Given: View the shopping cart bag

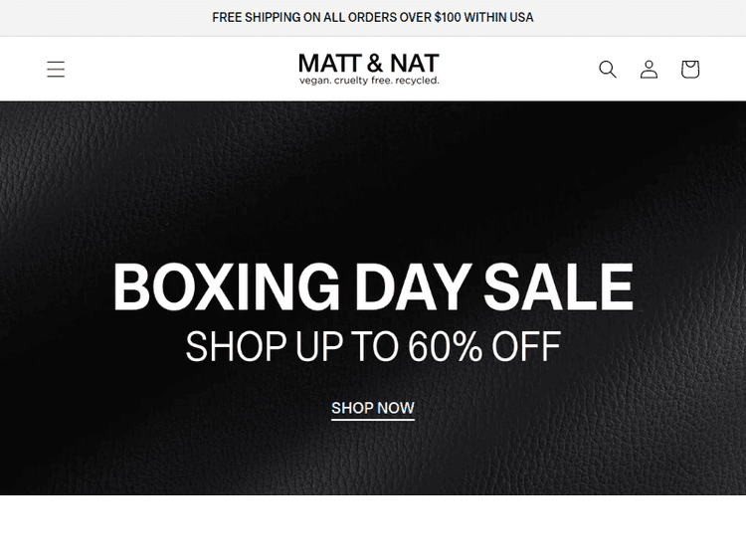Looking at the screenshot, I should pos(690,69).
